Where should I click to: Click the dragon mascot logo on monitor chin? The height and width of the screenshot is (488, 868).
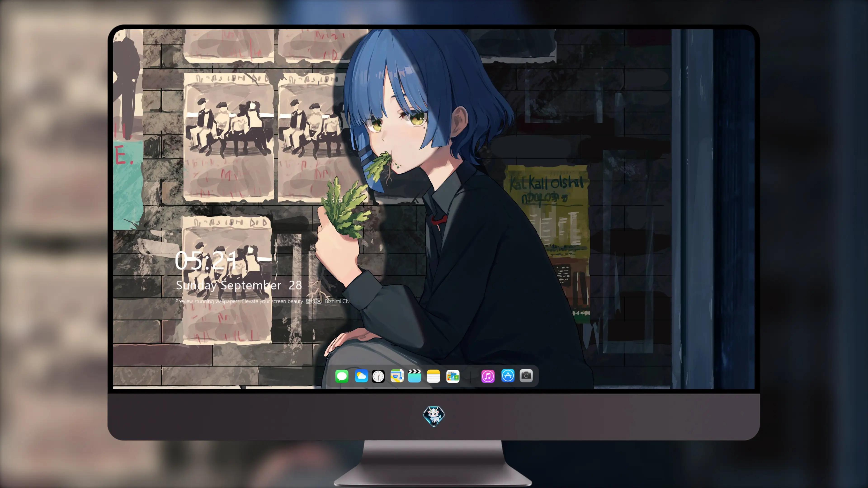[x=434, y=416]
